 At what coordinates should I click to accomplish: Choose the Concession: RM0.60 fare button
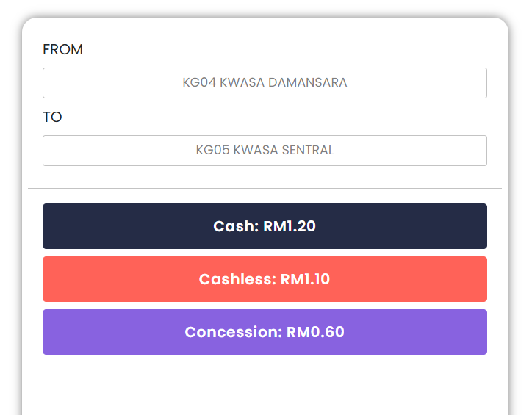click(265, 332)
